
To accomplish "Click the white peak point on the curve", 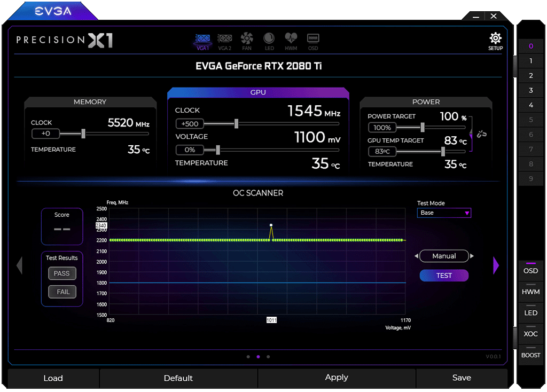I will pos(271,225).
